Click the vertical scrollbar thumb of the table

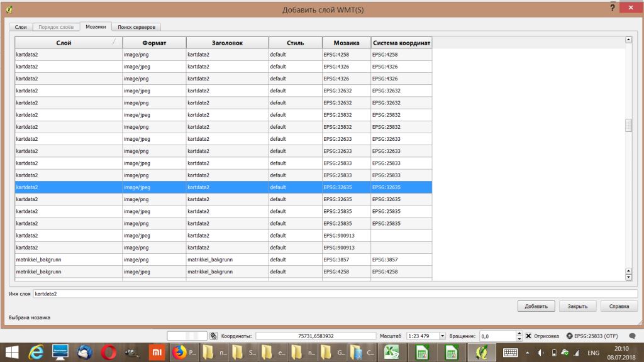point(628,126)
